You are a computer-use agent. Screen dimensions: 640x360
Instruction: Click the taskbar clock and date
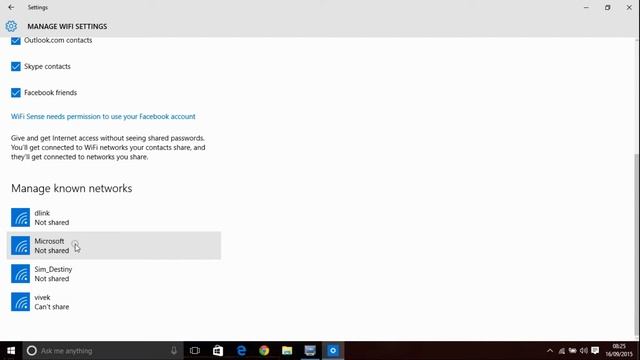pyautogui.click(x=619, y=351)
